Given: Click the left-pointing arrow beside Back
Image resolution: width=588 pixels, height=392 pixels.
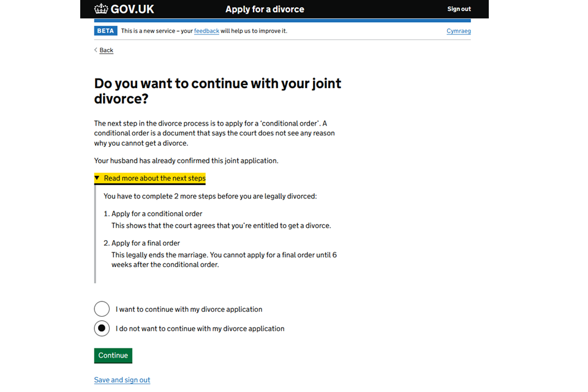Looking at the screenshot, I should (96, 50).
